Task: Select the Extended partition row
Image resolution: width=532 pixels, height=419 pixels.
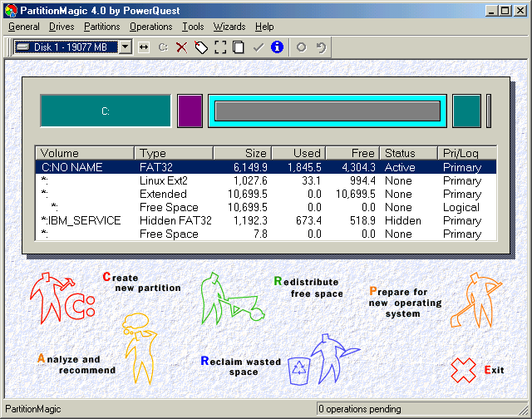Action: 266,194
